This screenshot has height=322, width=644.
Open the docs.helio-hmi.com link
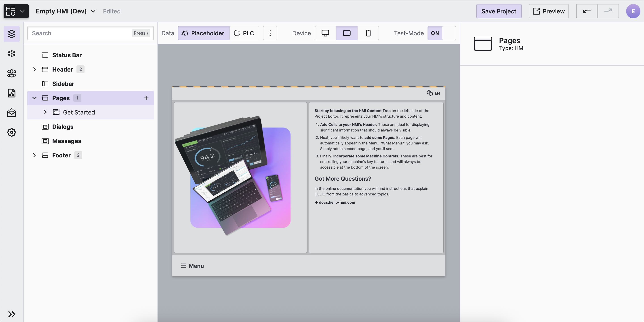(337, 203)
